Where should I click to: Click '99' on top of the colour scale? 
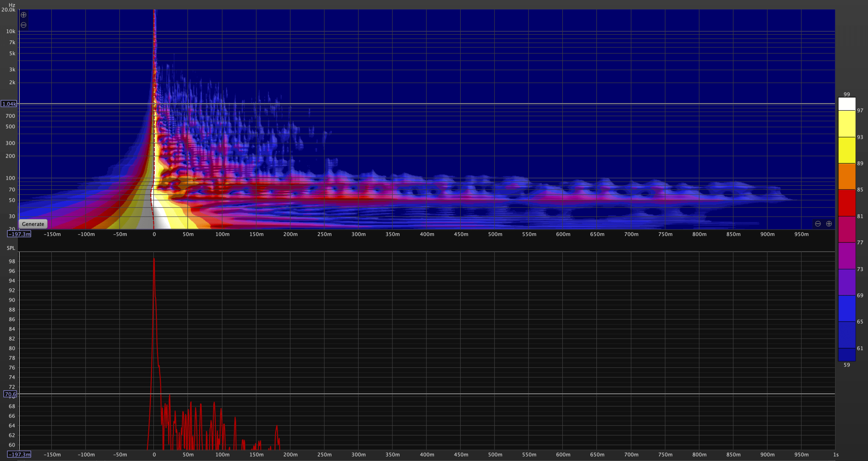(847, 94)
